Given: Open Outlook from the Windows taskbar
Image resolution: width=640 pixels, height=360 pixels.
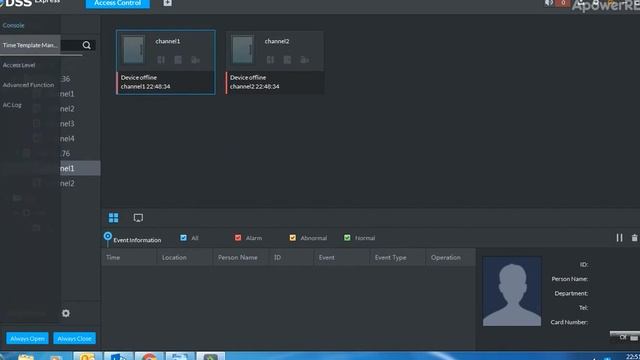Looking at the screenshot, I should coord(87,356).
